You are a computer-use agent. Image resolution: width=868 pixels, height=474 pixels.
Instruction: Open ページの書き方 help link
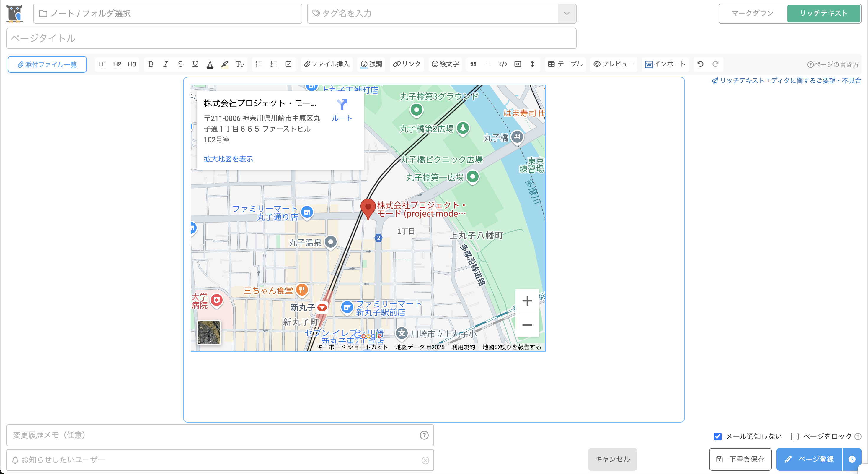pyautogui.click(x=833, y=64)
